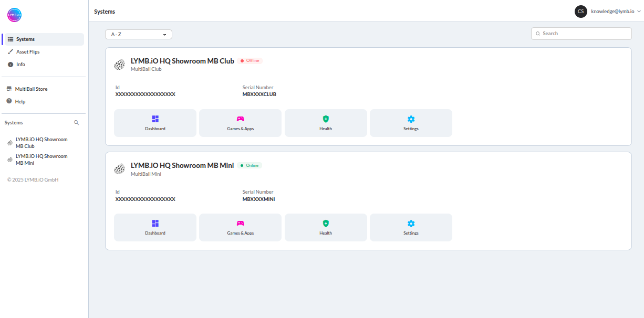Open the Help section

(x=20, y=101)
